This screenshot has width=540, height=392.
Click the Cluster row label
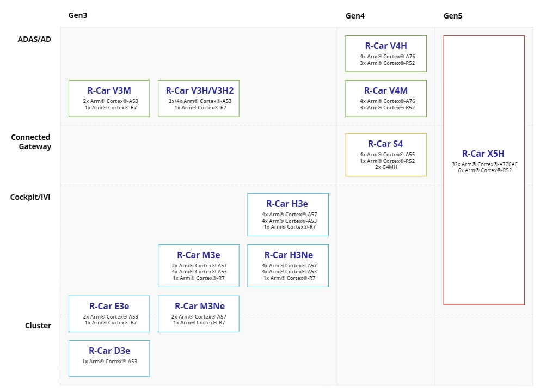(x=38, y=326)
